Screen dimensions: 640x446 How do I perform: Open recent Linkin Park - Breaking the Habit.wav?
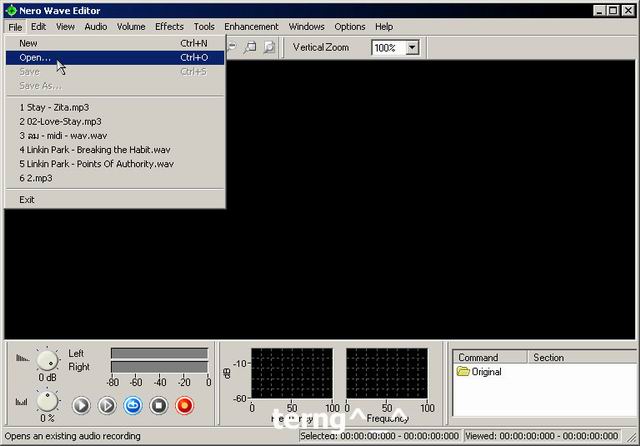(115, 150)
